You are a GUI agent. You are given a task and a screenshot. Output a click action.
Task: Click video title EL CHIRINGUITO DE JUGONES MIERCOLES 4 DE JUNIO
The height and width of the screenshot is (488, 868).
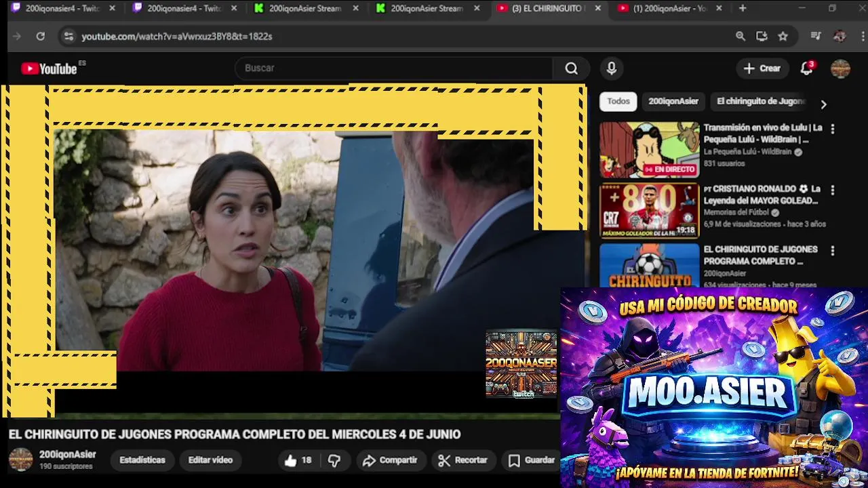pos(235,434)
